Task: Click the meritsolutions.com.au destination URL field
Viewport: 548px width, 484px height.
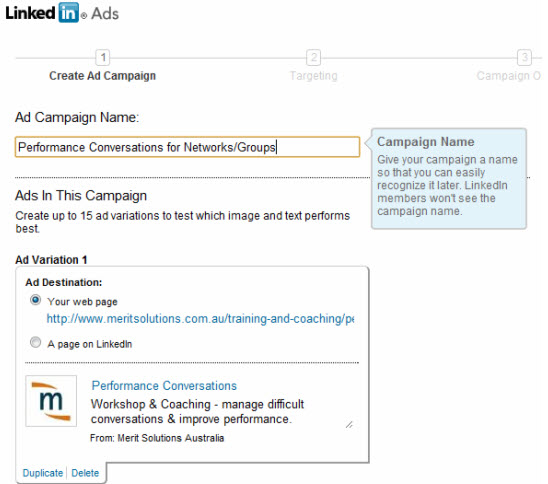Action: (200, 319)
